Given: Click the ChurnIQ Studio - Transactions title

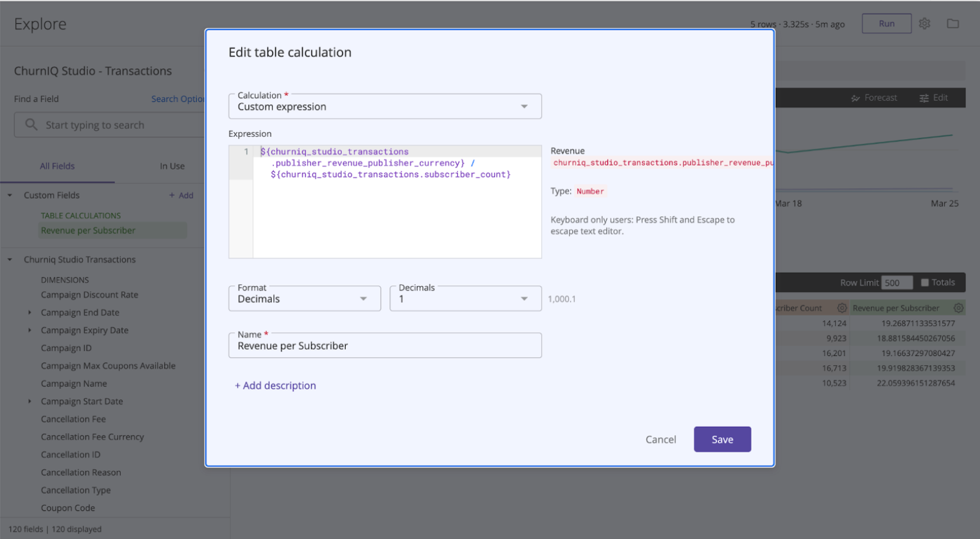Looking at the screenshot, I should (93, 71).
